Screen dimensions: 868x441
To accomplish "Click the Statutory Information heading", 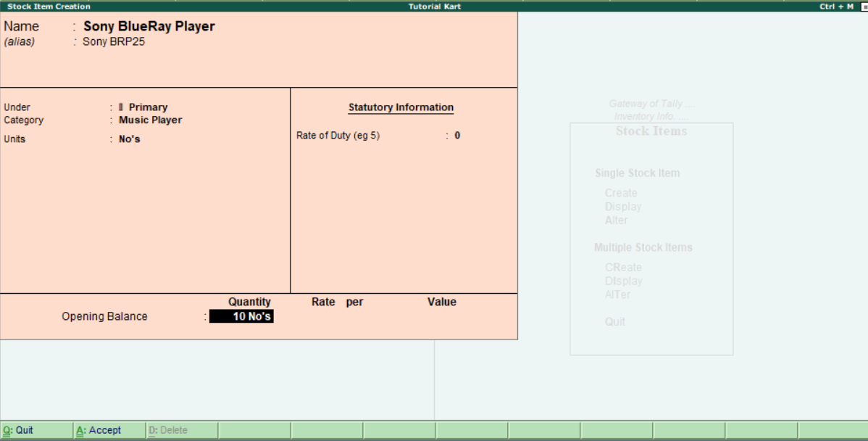I will (x=401, y=107).
